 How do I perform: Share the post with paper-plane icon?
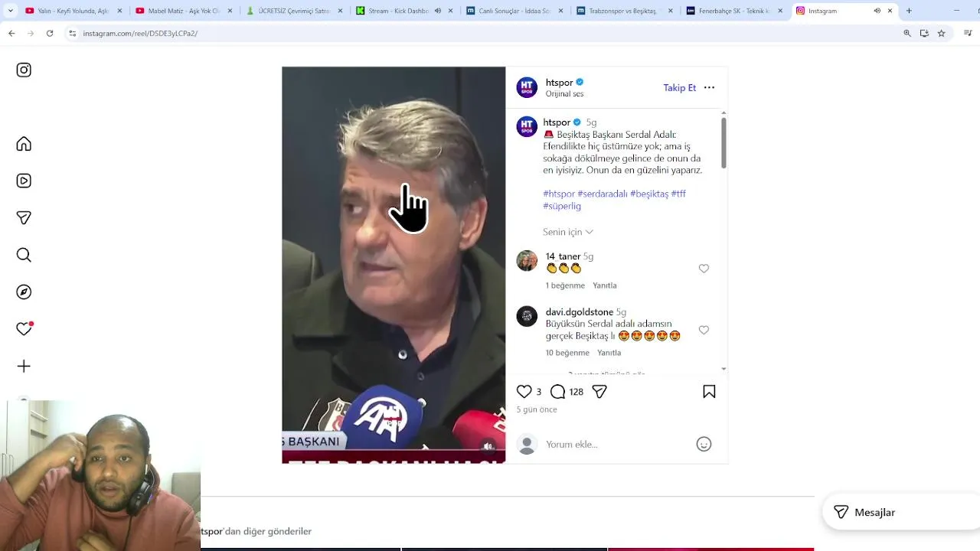(x=599, y=391)
